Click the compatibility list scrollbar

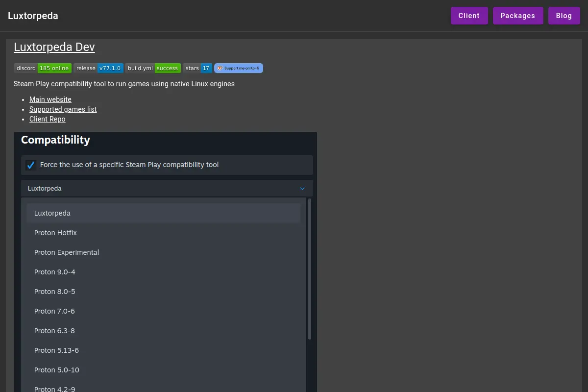310,269
